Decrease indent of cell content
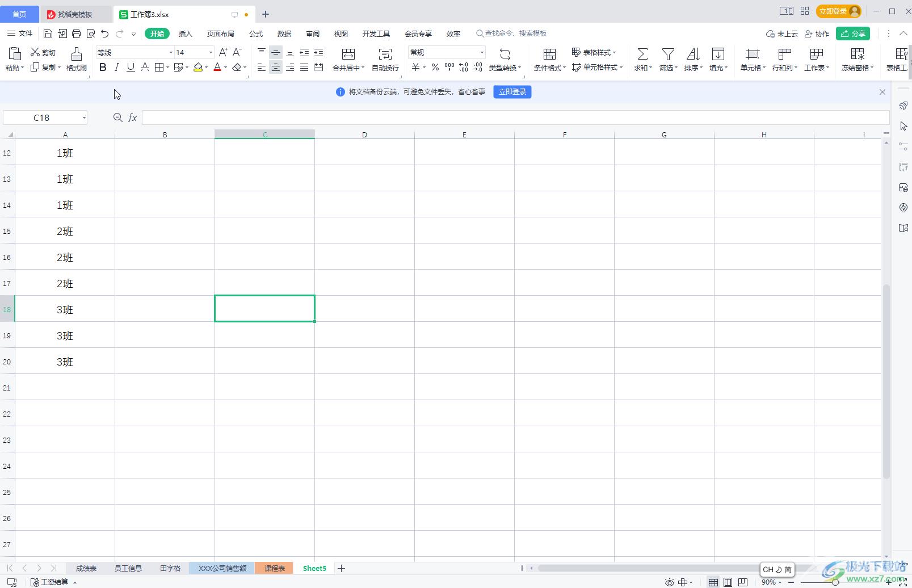Image resolution: width=912 pixels, height=588 pixels. coord(304,52)
